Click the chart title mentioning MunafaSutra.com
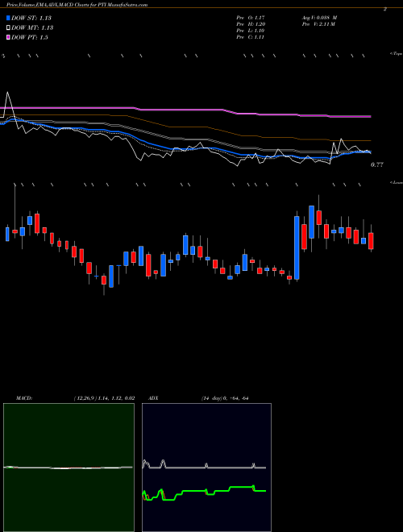Screen dimensions: 403x532 coord(77,5)
